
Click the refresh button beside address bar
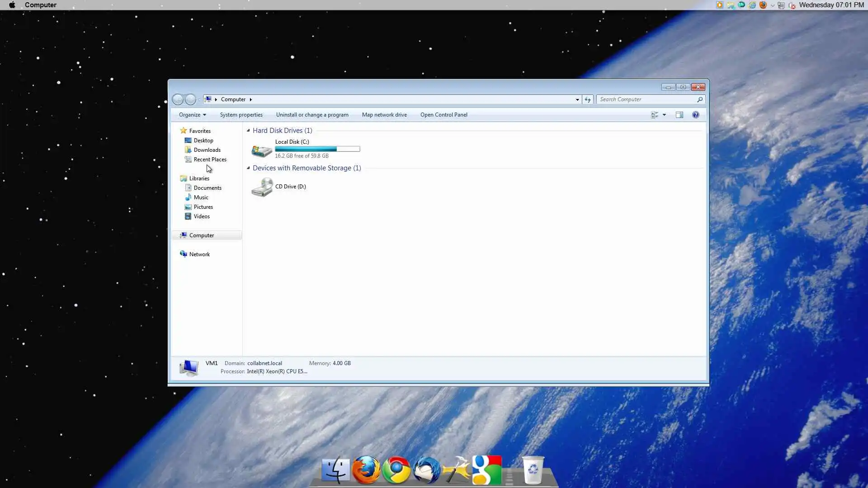tap(588, 99)
